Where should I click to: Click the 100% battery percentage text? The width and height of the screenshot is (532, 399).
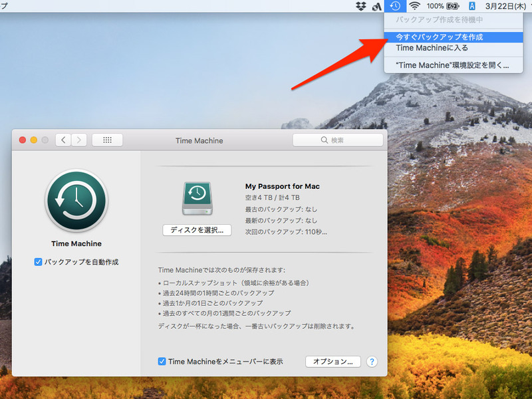(435, 6)
